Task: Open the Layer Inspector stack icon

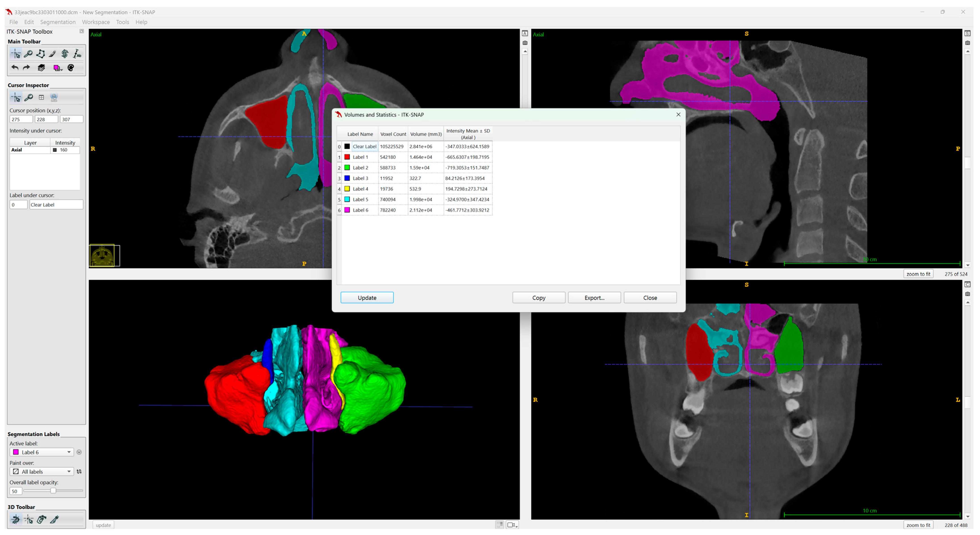Action: [42, 68]
